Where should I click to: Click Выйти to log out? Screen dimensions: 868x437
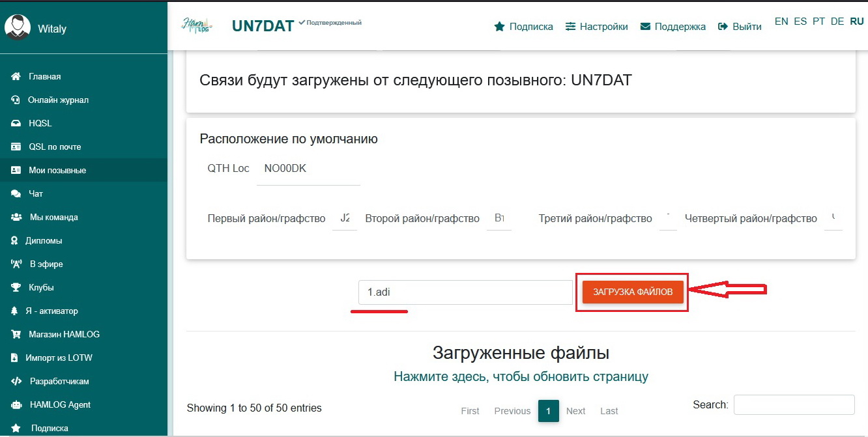pos(747,27)
